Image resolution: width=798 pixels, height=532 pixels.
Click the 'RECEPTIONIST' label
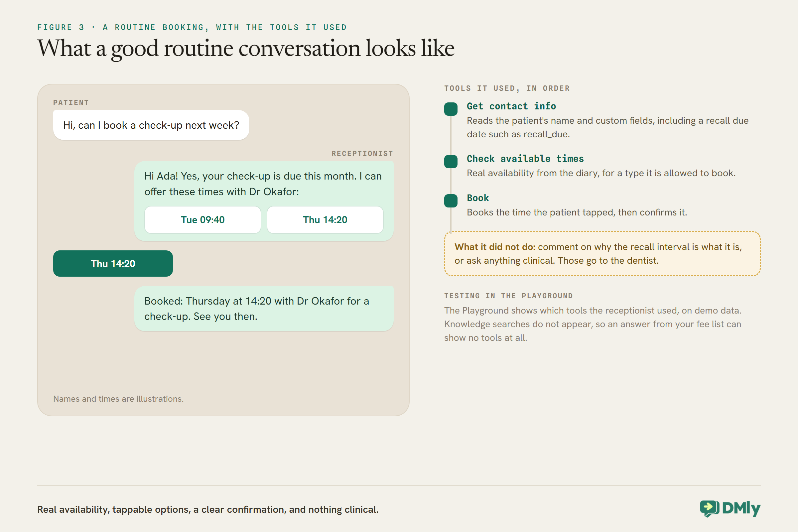pos(362,154)
